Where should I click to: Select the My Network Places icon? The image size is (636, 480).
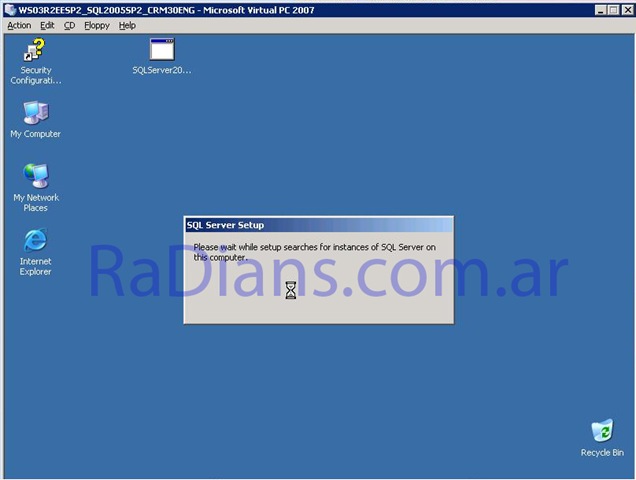click(36, 176)
